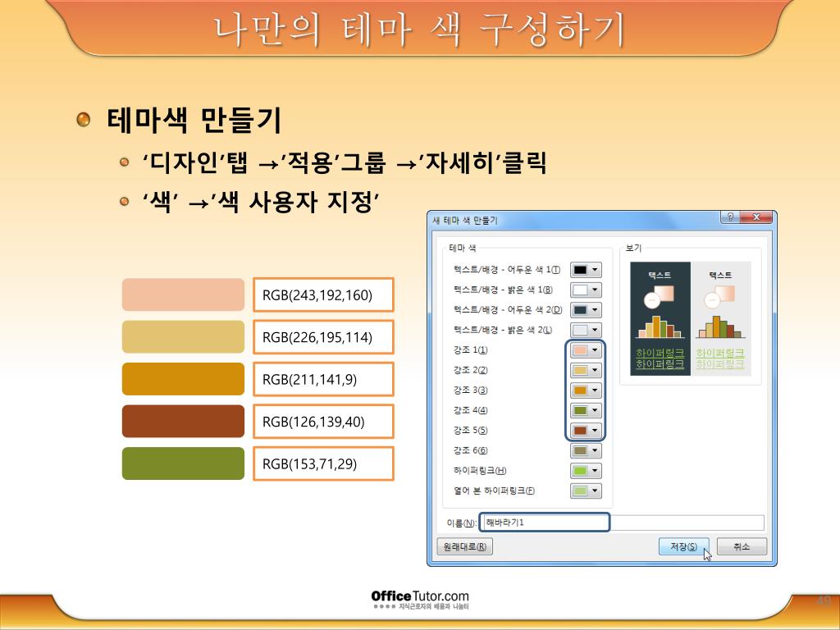Click the peach color swatch beside RGB(243,192,160)
This screenshot has height=630, width=840.
click(183, 294)
